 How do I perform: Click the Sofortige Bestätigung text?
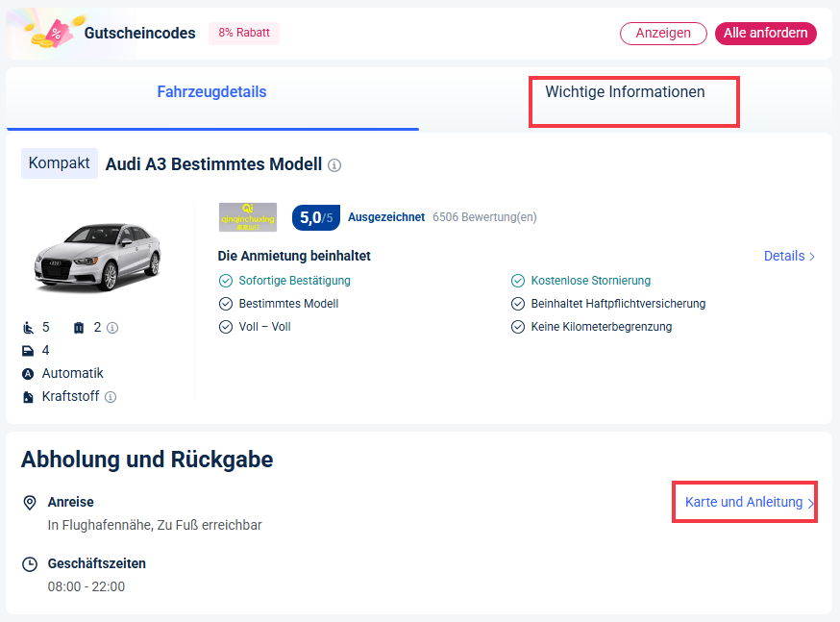click(295, 281)
